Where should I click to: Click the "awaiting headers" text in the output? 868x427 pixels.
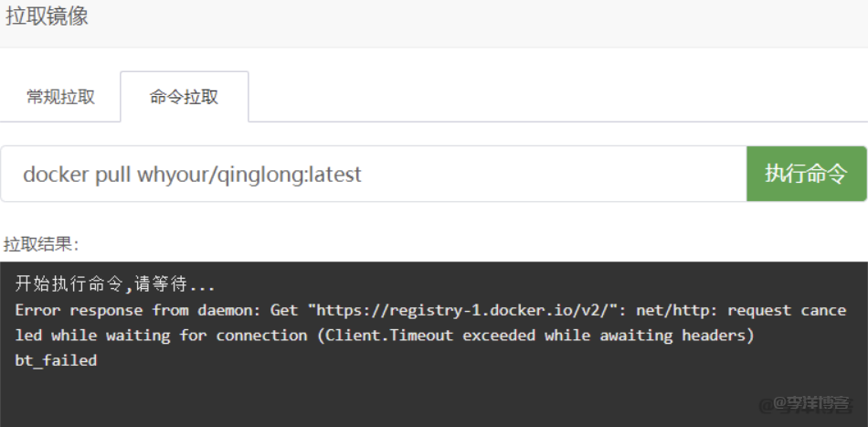(x=676, y=336)
